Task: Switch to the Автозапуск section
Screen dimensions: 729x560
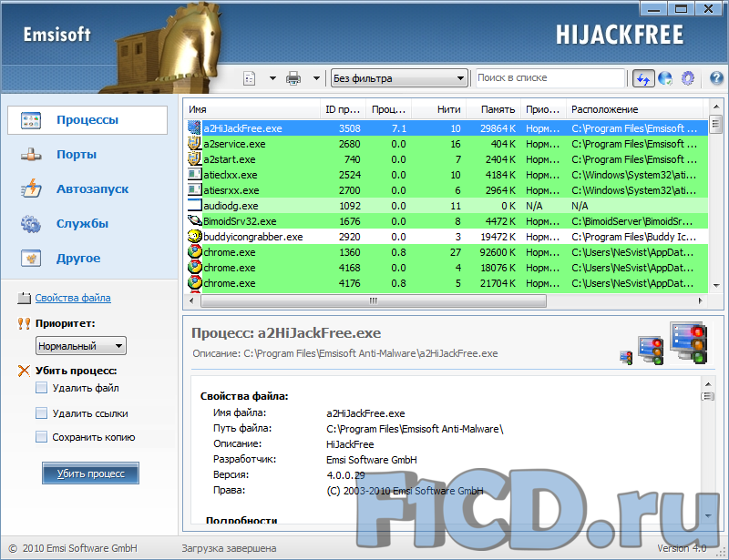Action: tap(93, 189)
